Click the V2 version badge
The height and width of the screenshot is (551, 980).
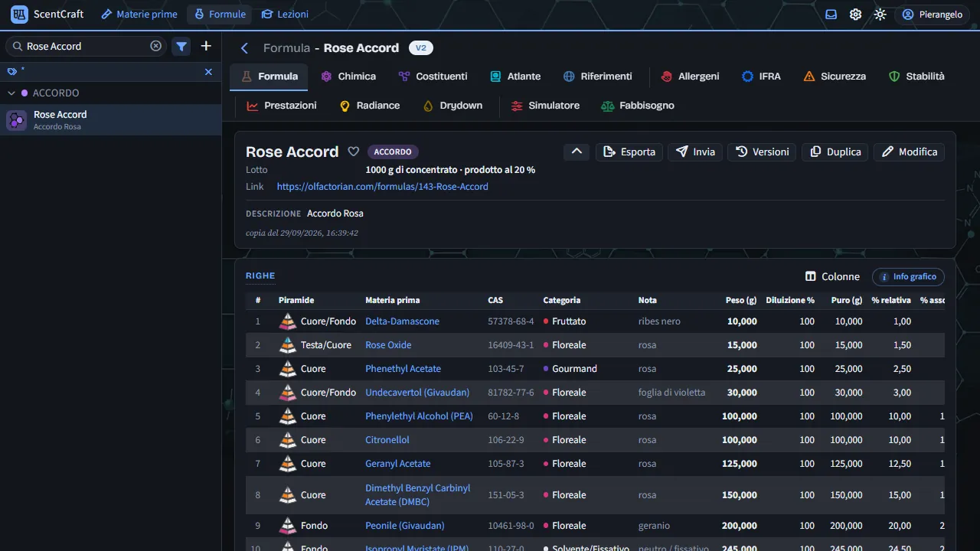421,47
